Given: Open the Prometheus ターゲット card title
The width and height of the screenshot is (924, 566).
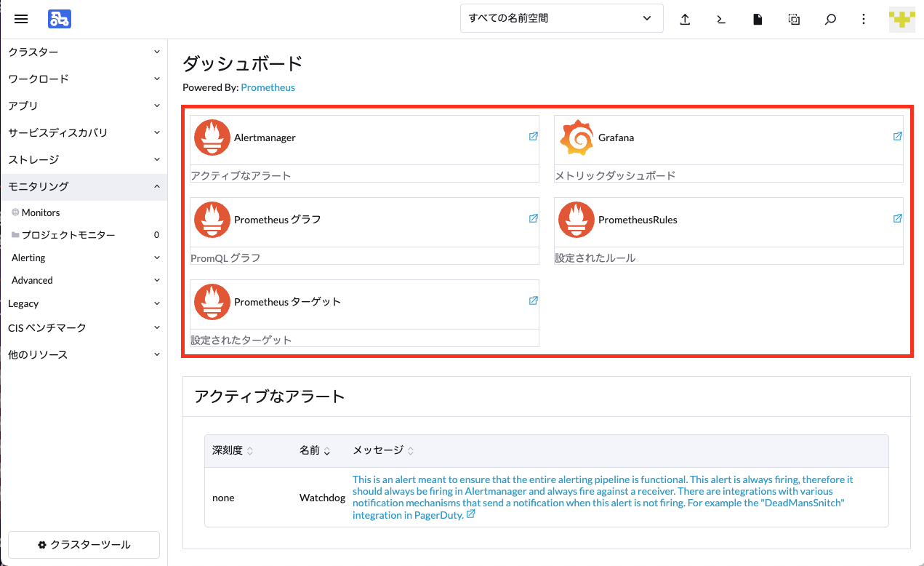Looking at the screenshot, I should [287, 302].
